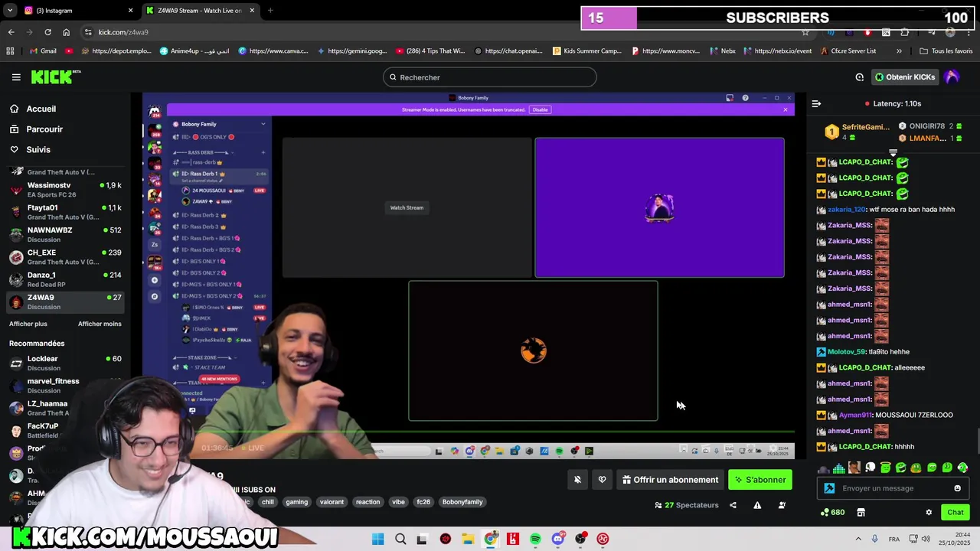Screen dimensions: 980x551
Task: Click the green Chat send button
Action: point(955,513)
